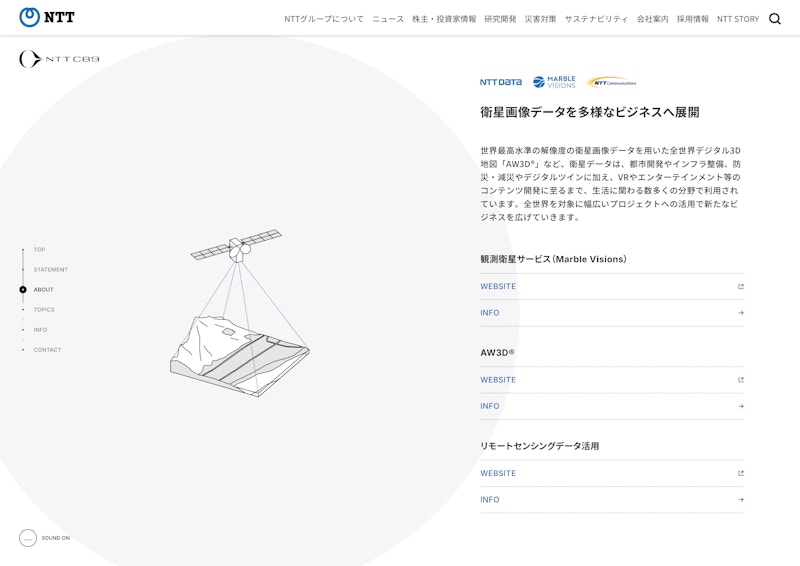800x566 pixels.
Task: Click heading 衛星画像データを多様なビジネスへ展開
Action: (x=589, y=112)
